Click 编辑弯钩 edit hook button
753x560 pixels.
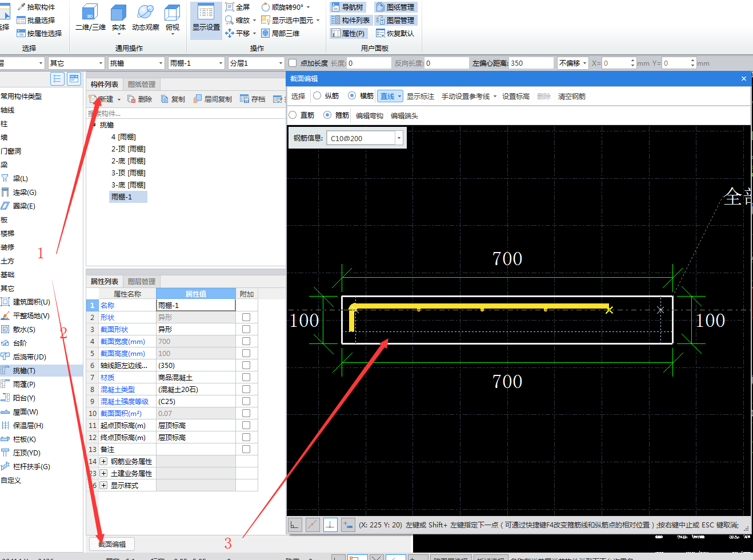(x=370, y=115)
